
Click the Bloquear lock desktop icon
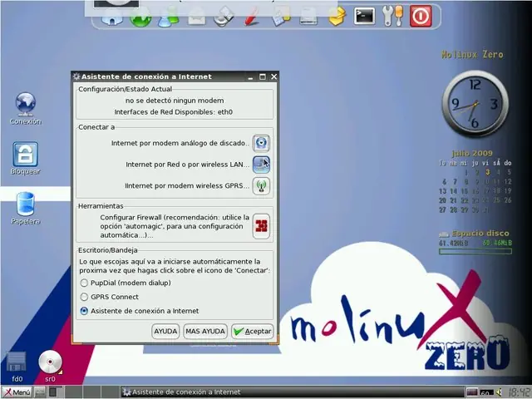pyautogui.click(x=26, y=158)
